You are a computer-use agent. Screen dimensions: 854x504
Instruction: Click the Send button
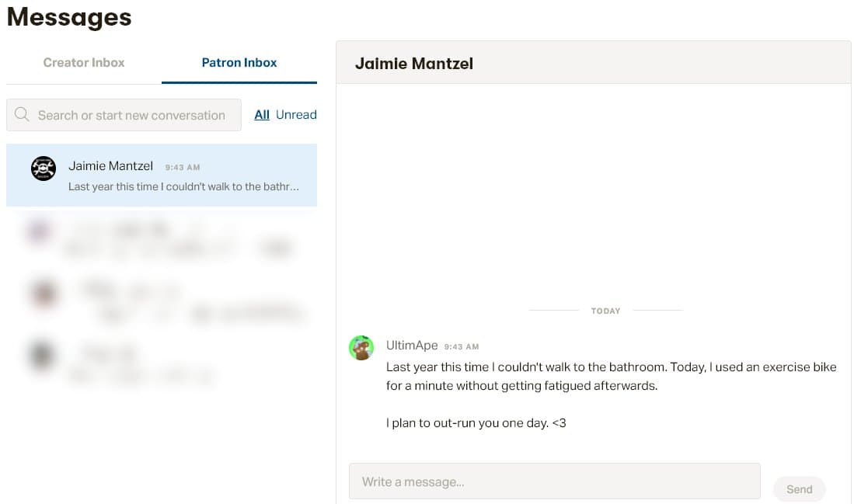tap(799, 489)
